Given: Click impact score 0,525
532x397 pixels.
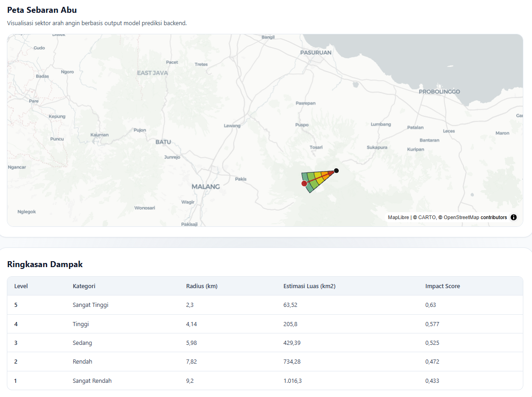Looking at the screenshot, I should pyautogui.click(x=432, y=343).
